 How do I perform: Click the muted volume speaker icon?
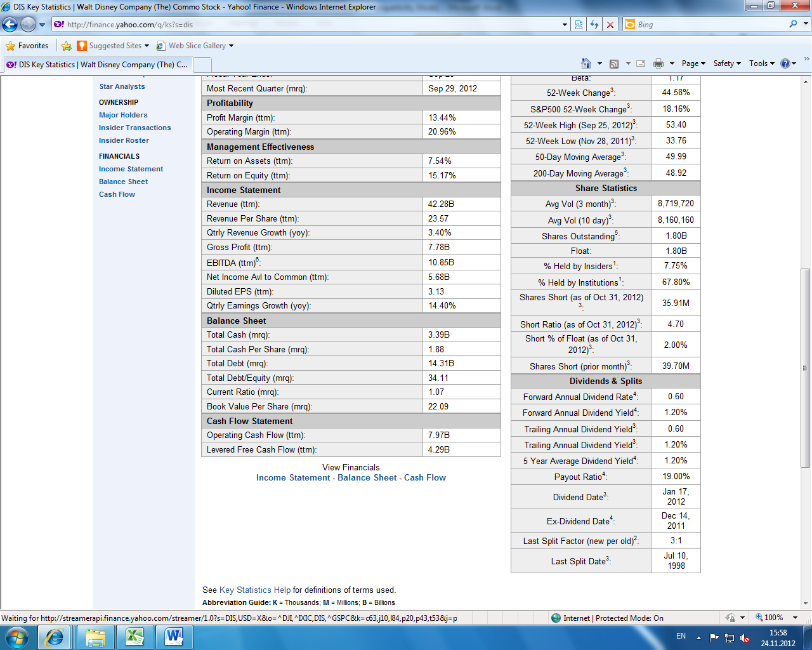(745, 638)
